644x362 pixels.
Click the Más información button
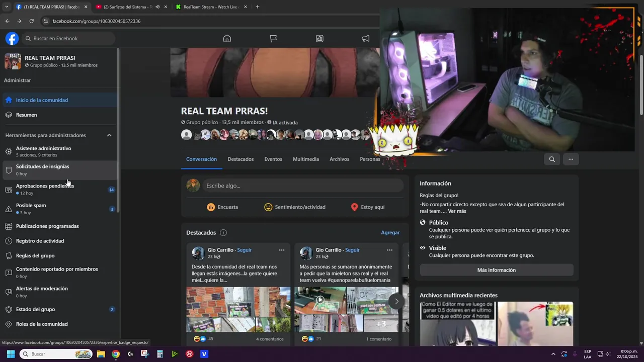497,270
